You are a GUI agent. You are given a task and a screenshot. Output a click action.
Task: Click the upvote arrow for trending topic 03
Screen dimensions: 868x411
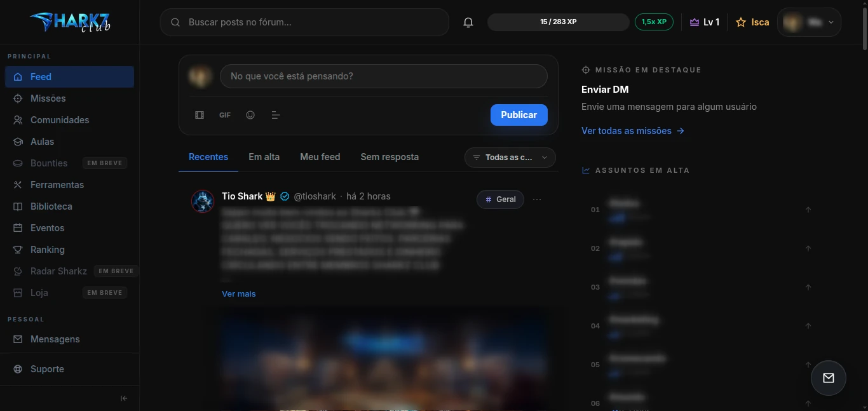(x=808, y=287)
